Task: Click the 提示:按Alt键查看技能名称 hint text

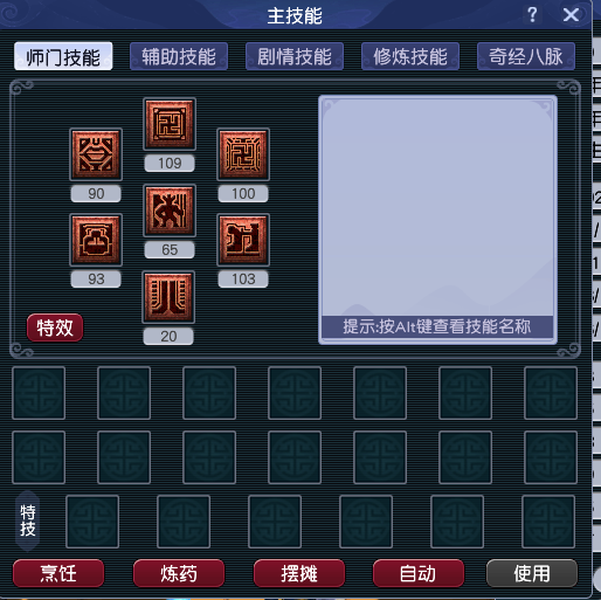Action: pos(437,327)
